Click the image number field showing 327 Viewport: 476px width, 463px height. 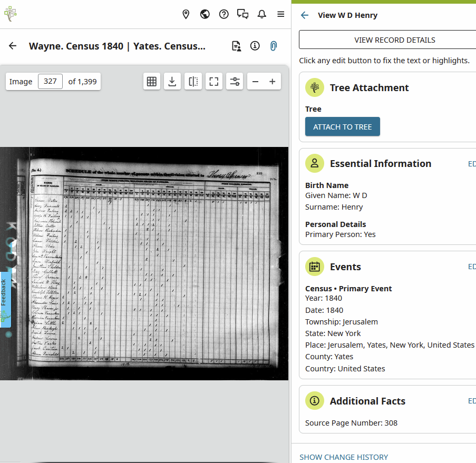[x=50, y=81]
